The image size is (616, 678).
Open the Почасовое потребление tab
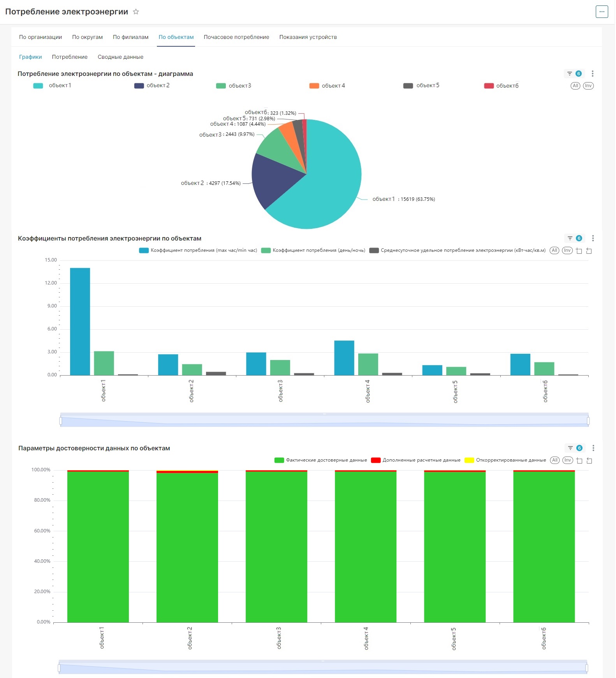coord(236,37)
